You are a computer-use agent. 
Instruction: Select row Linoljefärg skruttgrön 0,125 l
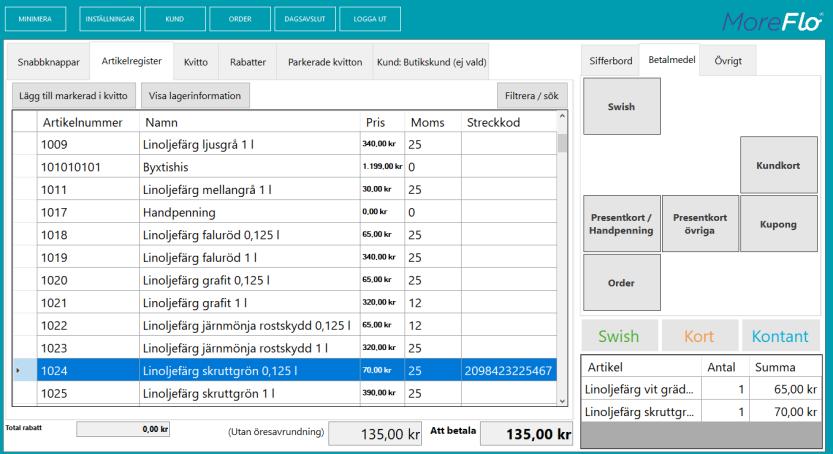click(285, 370)
